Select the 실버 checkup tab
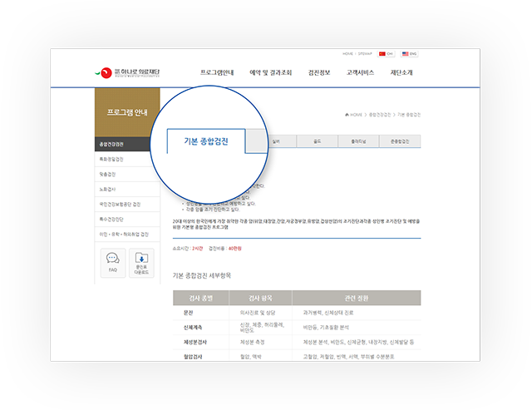 pos(275,141)
